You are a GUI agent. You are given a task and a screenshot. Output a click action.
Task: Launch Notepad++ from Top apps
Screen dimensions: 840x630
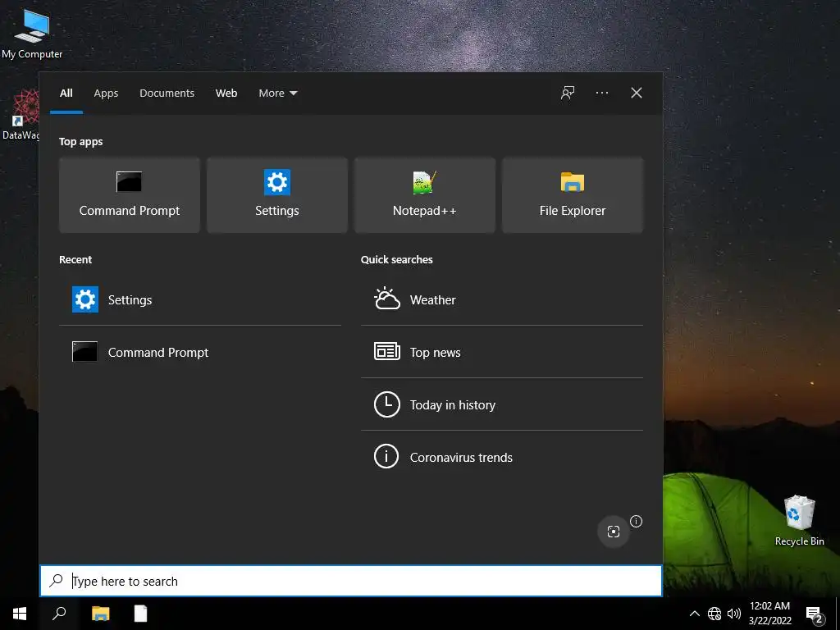(x=425, y=195)
